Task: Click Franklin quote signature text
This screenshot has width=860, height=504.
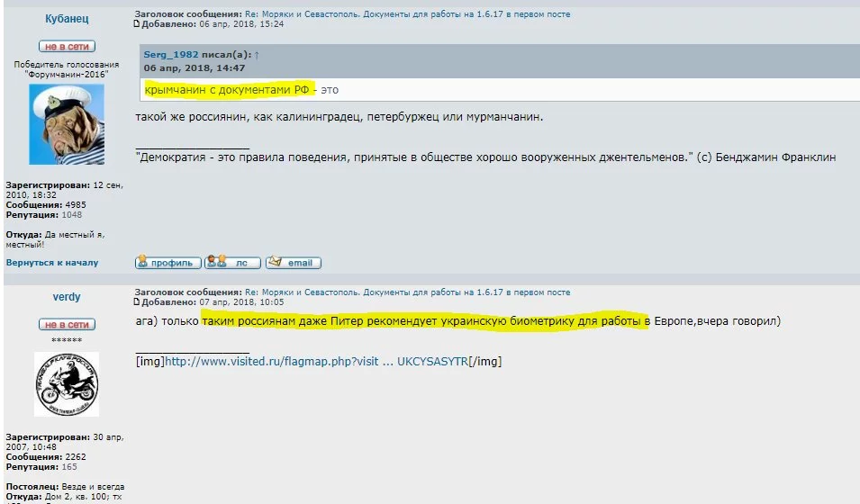Action: point(486,157)
